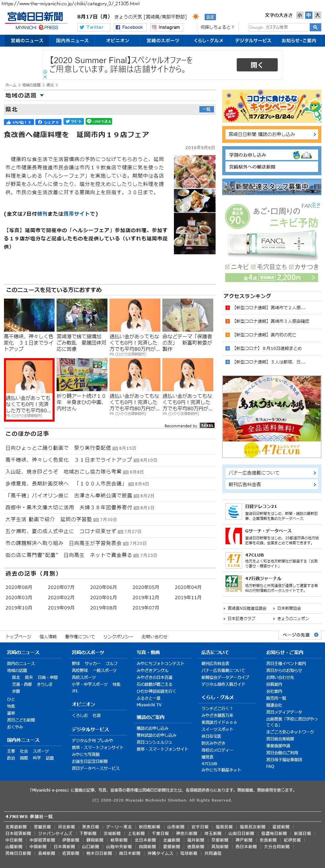Viewport: 325px width, 868px height.
Task: Set text size to large 大
Action: (317, 15)
